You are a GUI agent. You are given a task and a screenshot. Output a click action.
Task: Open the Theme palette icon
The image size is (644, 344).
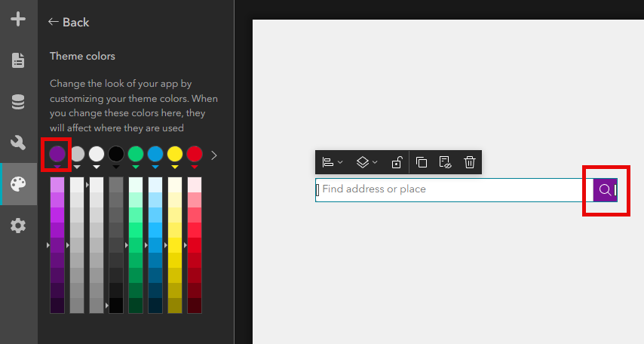point(18,184)
